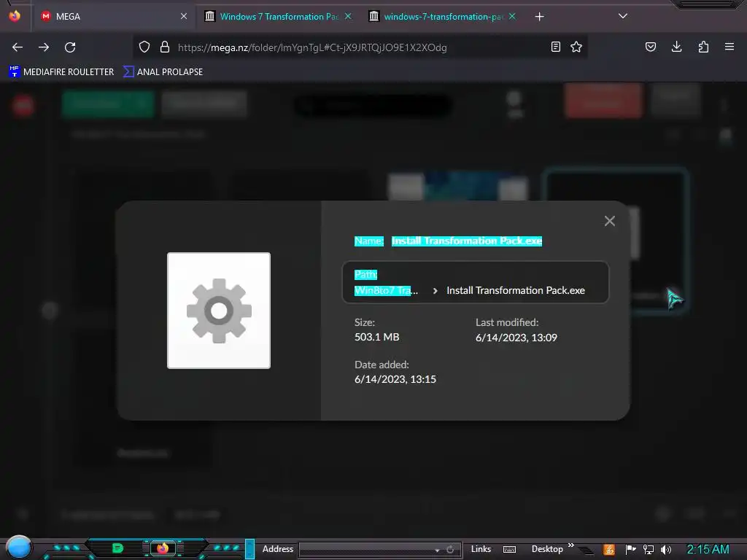Close the windows-7-transformation-pack tab
The image size is (747, 560).
point(512,16)
